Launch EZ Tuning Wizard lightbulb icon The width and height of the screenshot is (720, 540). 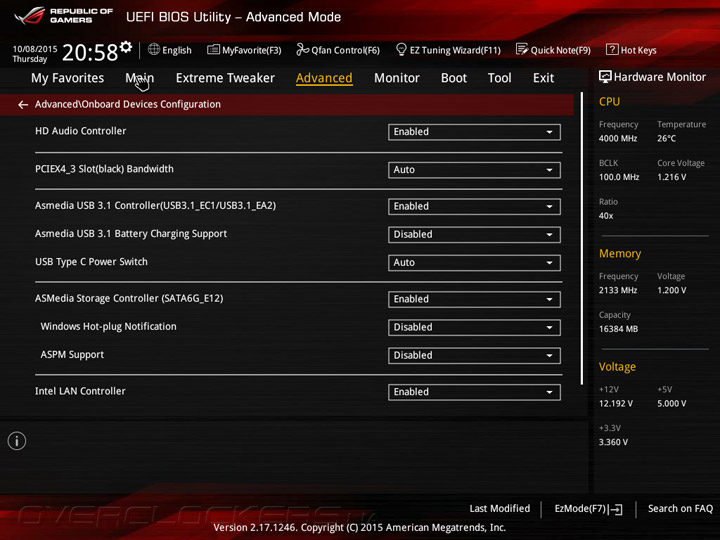(x=401, y=49)
